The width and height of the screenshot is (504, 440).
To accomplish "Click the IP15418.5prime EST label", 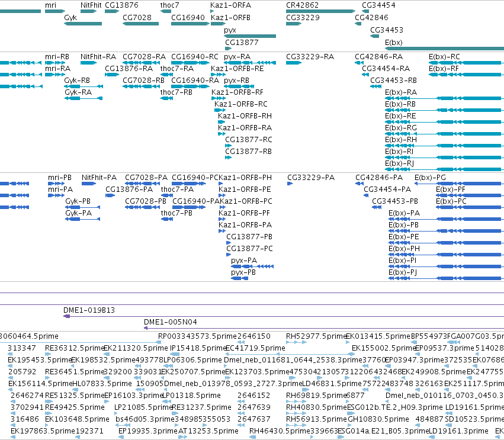I will click(x=198, y=348).
